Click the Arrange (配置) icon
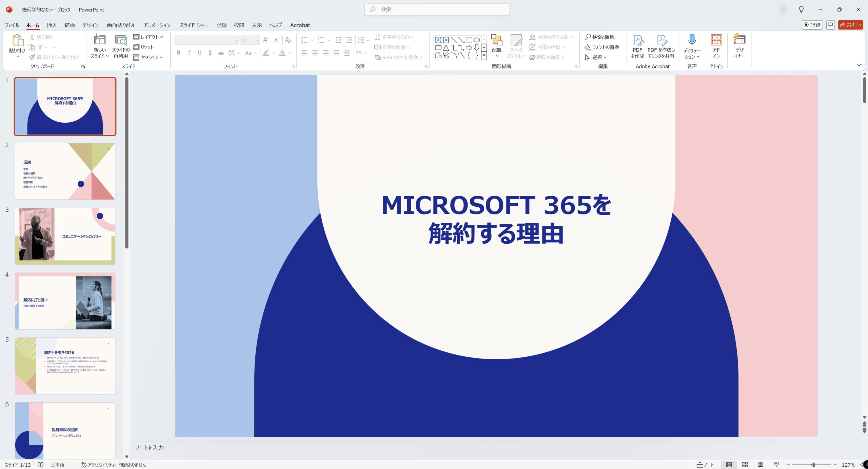The width and height of the screenshot is (868, 469). (x=497, y=40)
